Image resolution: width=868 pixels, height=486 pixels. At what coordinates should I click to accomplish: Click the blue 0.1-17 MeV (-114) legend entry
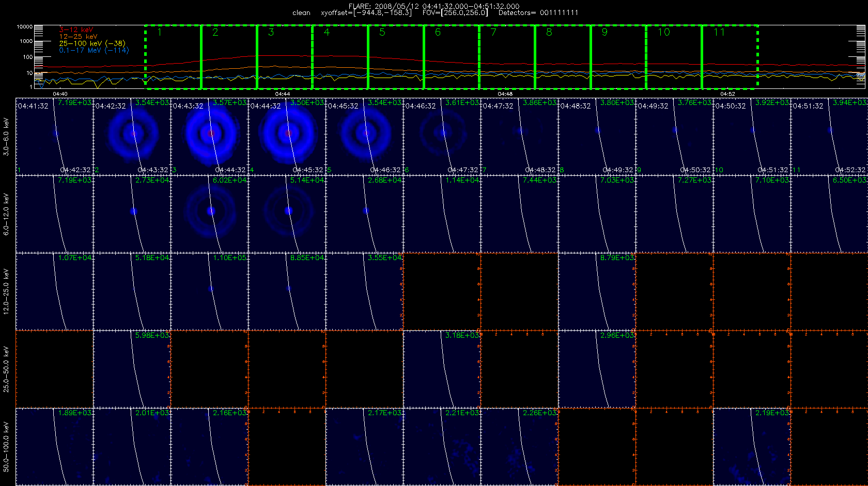[94, 50]
